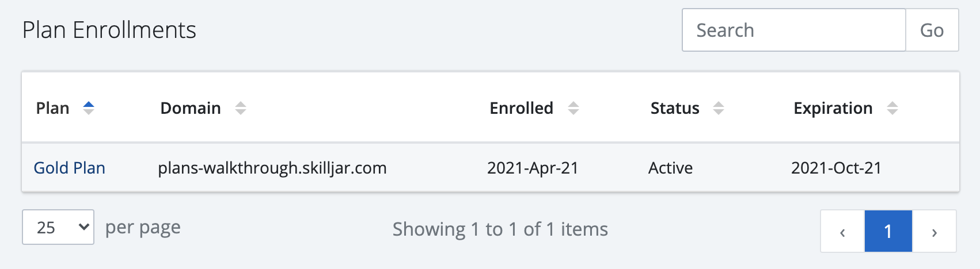The image size is (980, 269).
Task: Click the Enrolled column sort arrows
Action: click(x=573, y=108)
